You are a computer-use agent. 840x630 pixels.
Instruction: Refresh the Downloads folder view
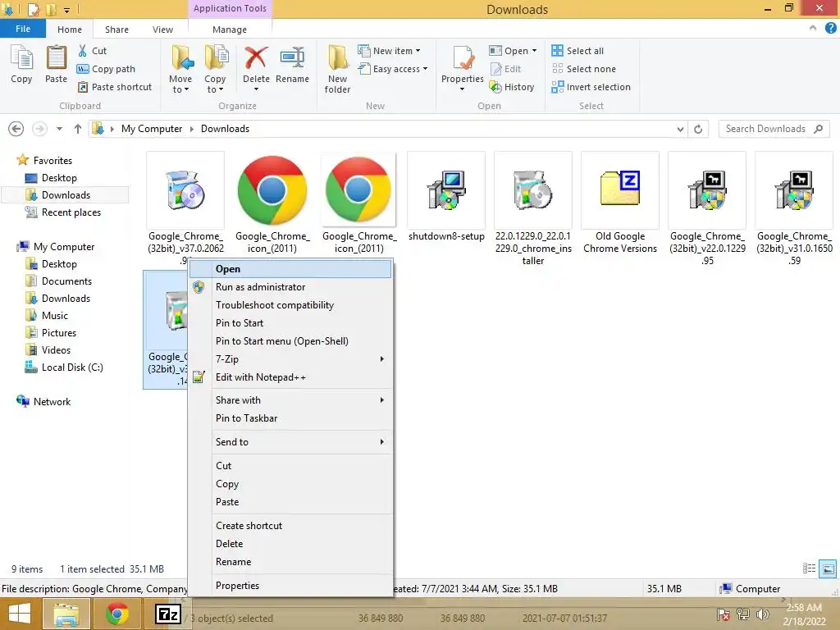tap(698, 129)
